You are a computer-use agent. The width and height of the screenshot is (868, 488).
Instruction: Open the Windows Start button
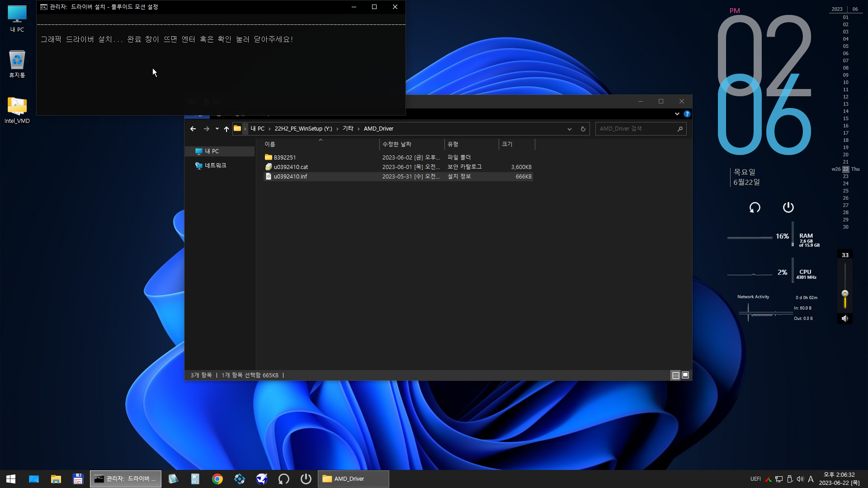11,479
